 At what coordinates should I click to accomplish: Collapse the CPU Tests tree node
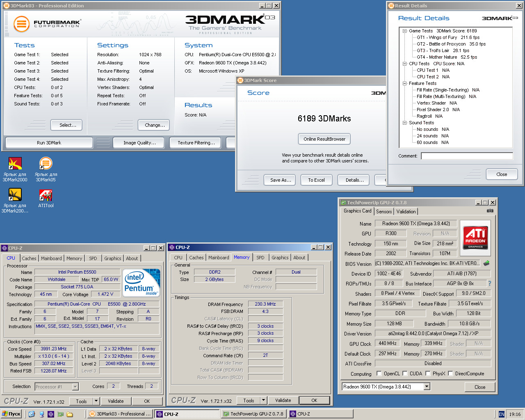[404, 64]
